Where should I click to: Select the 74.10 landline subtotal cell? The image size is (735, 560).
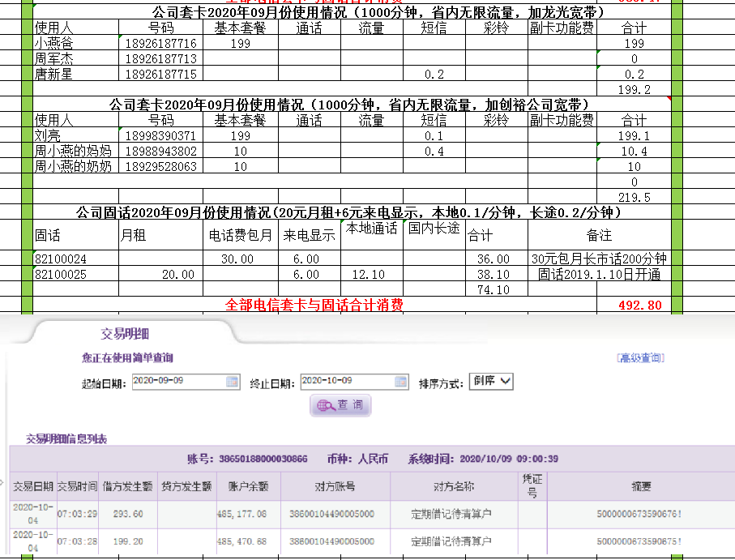click(x=495, y=289)
